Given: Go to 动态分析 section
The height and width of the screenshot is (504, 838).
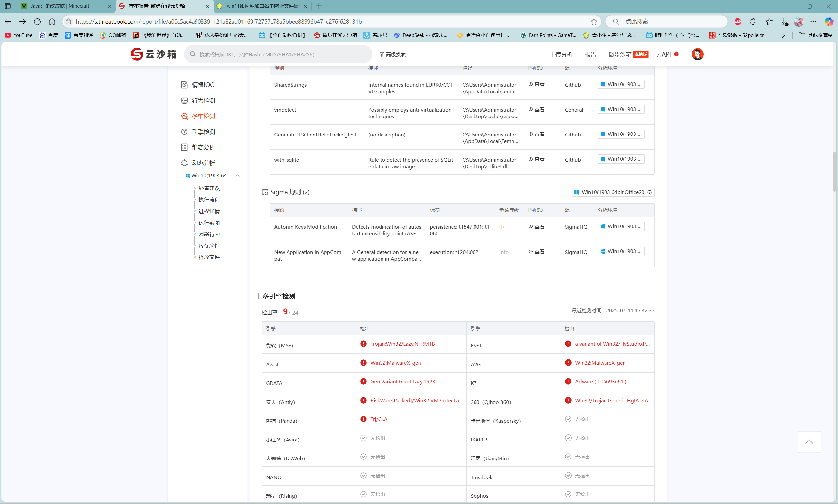Looking at the screenshot, I should point(198,163).
